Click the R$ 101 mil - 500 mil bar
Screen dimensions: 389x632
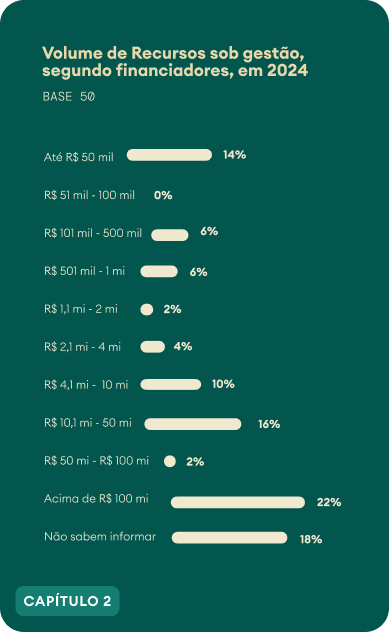pyautogui.click(x=170, y=235)
